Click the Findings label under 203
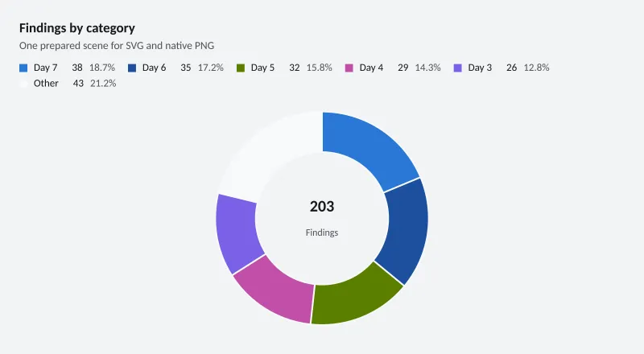The width and height of the screenshot is (644, 354). (x=322, y=233)
